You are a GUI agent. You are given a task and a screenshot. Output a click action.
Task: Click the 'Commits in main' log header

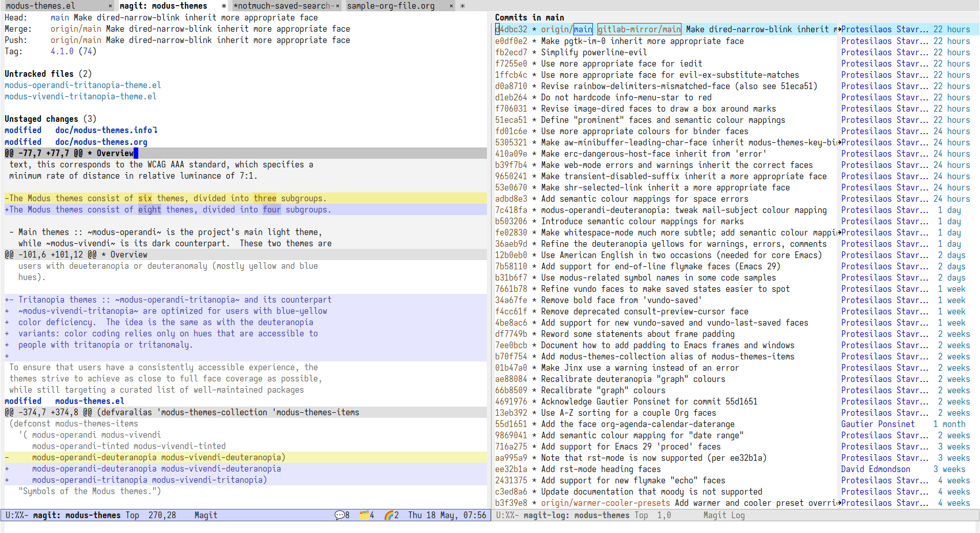[x=529, y=17]
